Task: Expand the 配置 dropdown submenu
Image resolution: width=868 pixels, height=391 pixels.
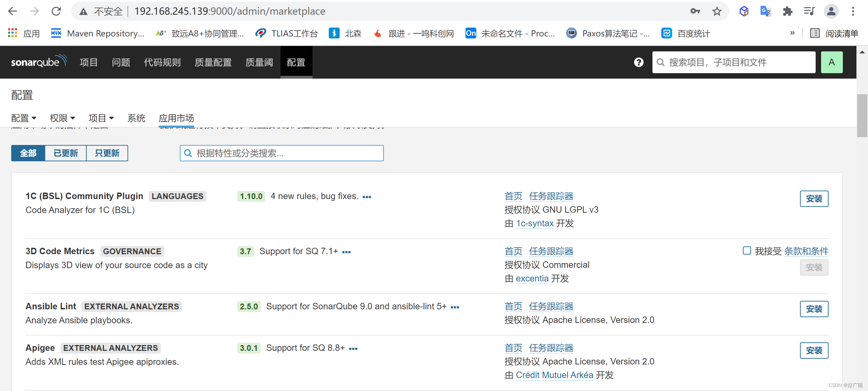Action: coord(23,118)
